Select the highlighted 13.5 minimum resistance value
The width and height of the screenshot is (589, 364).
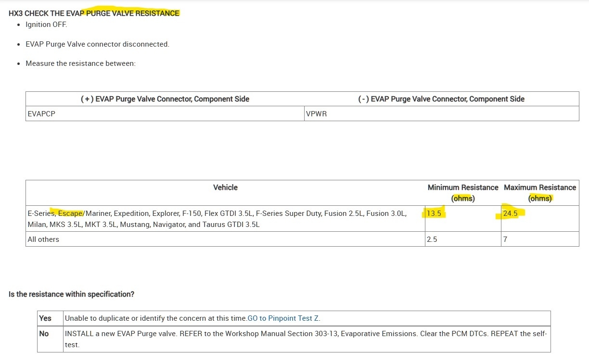[x=434, y=213]
